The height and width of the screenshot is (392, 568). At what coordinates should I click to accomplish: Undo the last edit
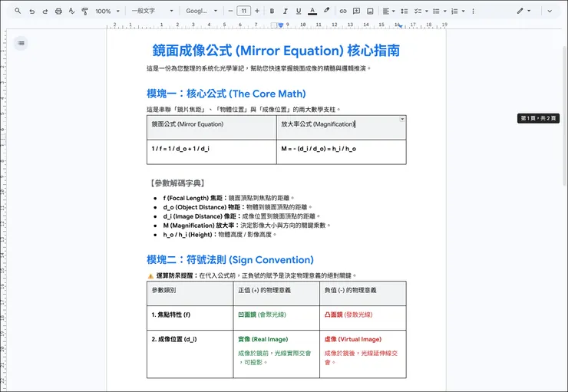tap(32, 12)
